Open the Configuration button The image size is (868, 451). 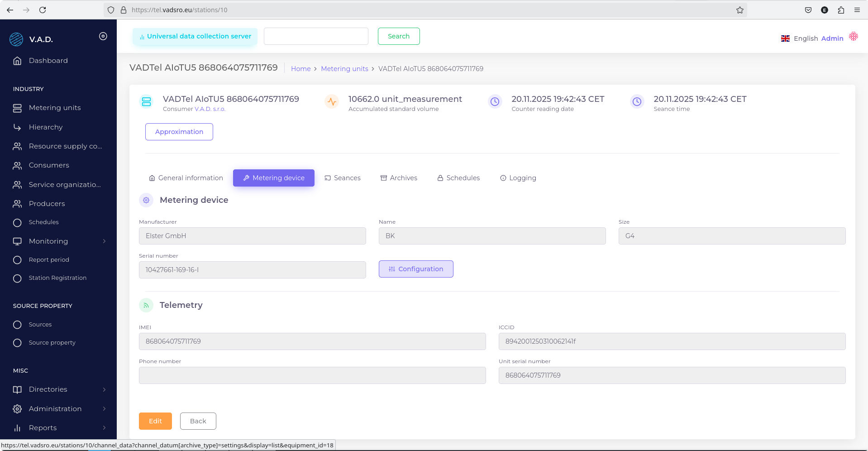coord(415,269)
